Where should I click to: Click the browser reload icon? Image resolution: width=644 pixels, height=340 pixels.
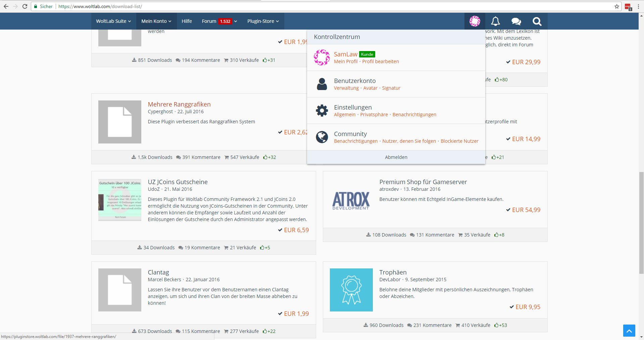[25, 6]
